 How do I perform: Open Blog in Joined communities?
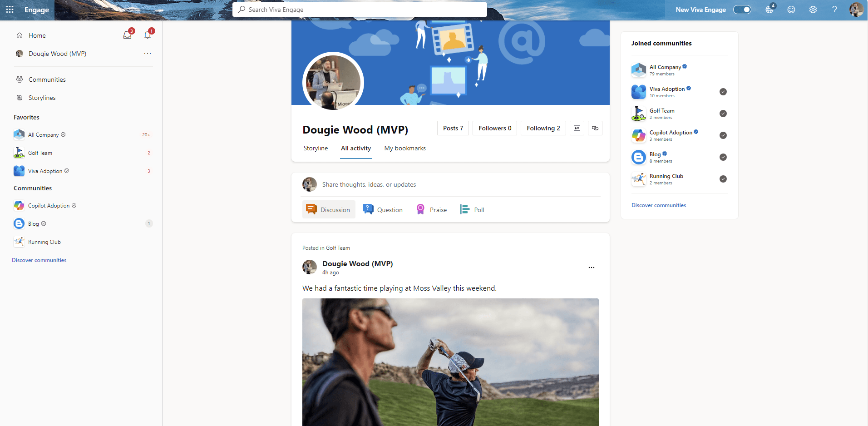(655, 154)
